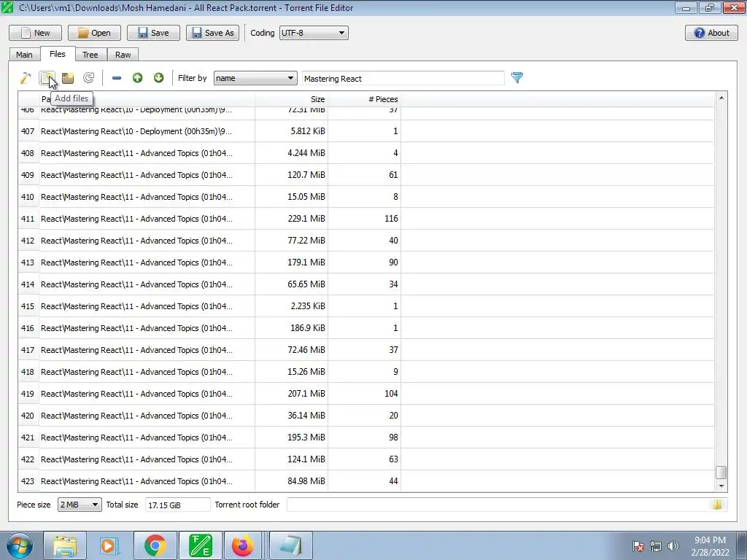
Task: Open the Coding UTF-8 dropdown
Action: click(314, 33)
